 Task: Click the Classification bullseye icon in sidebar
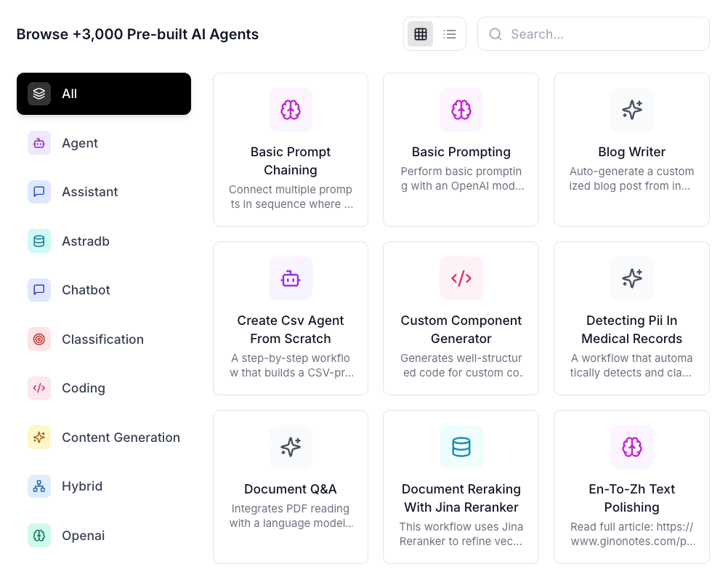(x=39, y=339)
